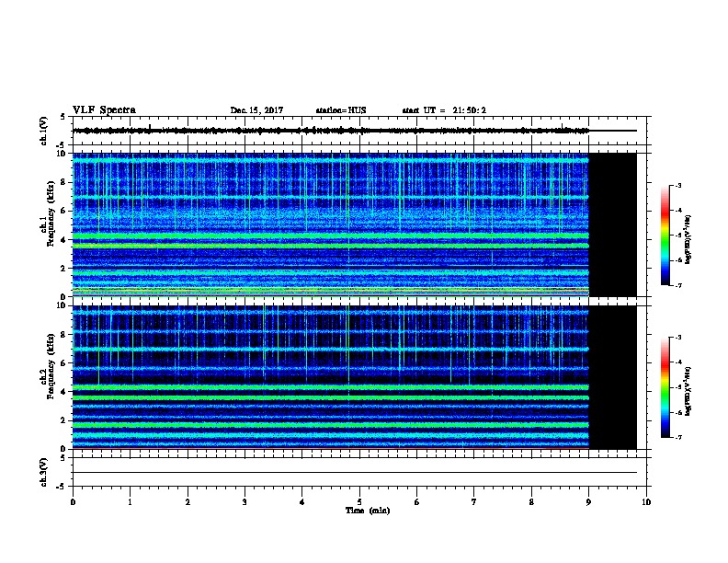This screenshot has width=728, height=563.
Task: Click the "start UT = 21:50: 2" header
Action: (x=444, y=110)
